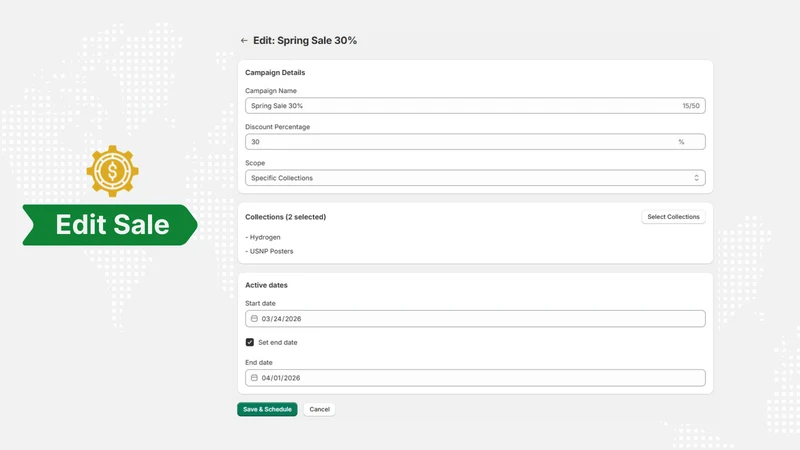Toggle the Set end date checkbox
Screen dimensions: 800x450
[249, 342]
